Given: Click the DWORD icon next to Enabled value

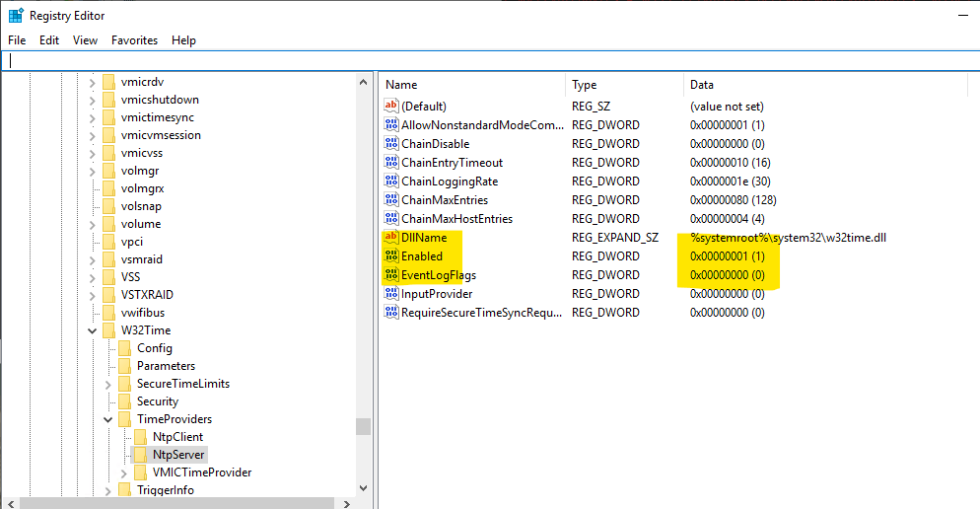Looking at the screenshot, I should (x=391, y=256).
